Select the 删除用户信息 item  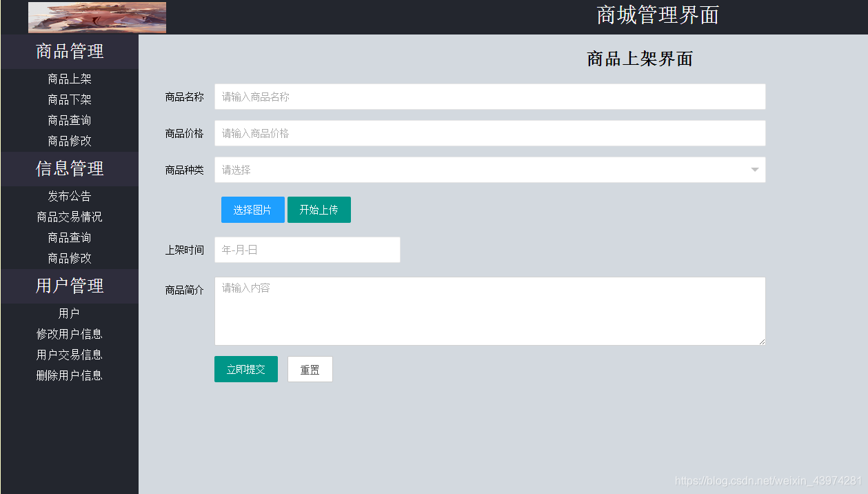coord(70,376)
